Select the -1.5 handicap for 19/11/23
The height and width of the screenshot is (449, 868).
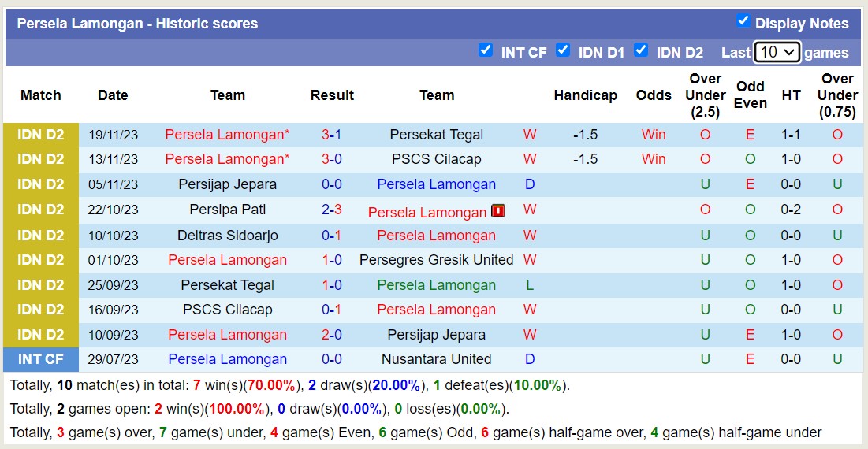[585, 135]
